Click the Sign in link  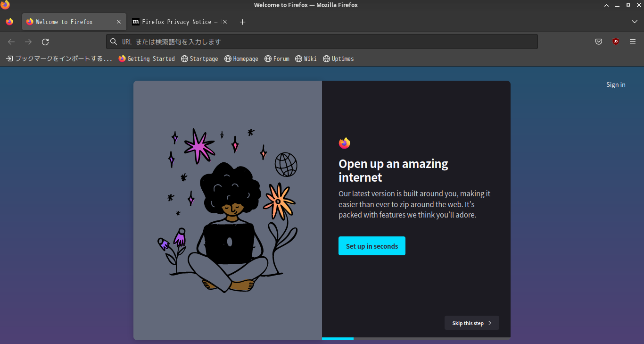coord(616,84)
